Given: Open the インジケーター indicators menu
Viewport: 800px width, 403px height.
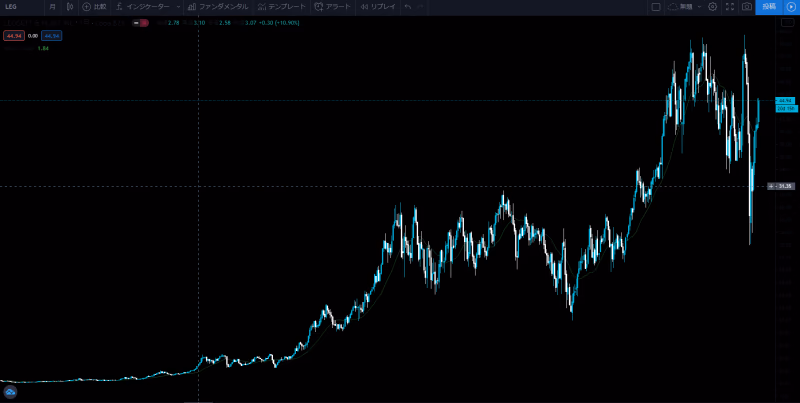Looking at the screenshot, I should tap(146, 6).
